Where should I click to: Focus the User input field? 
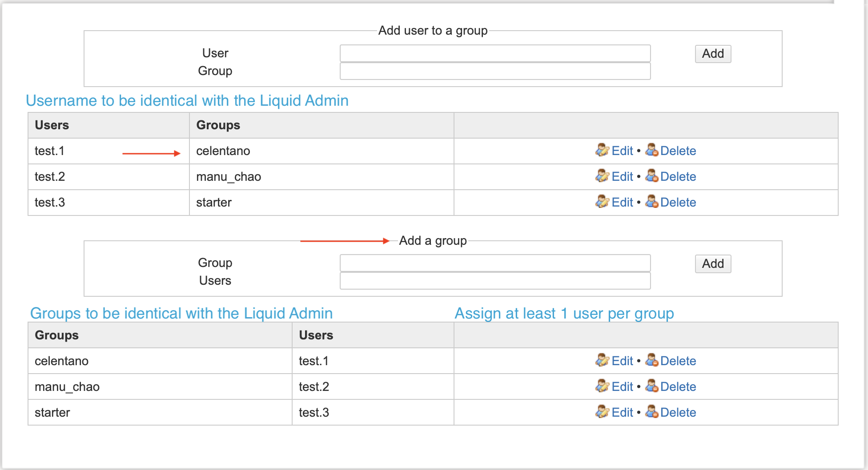[495, 53]
